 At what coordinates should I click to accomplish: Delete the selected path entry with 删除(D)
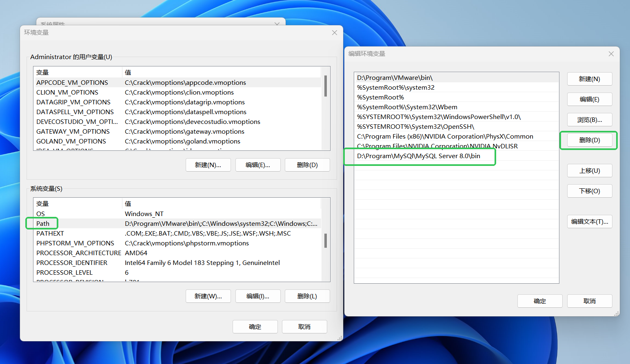pyautogui.click(x=590, y=140)
